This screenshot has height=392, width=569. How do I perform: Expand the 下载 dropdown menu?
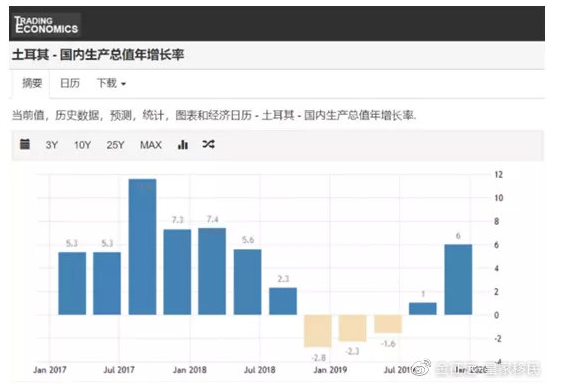111,83
